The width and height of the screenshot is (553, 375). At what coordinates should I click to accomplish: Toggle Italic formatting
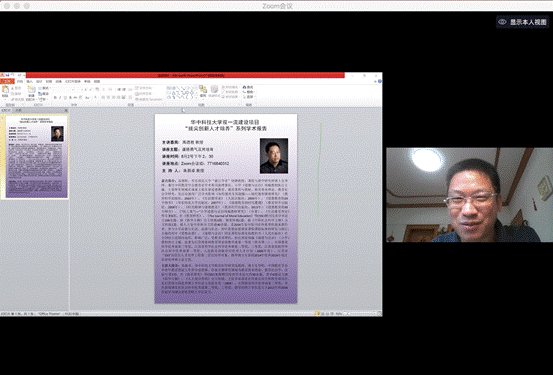[60, 97]
